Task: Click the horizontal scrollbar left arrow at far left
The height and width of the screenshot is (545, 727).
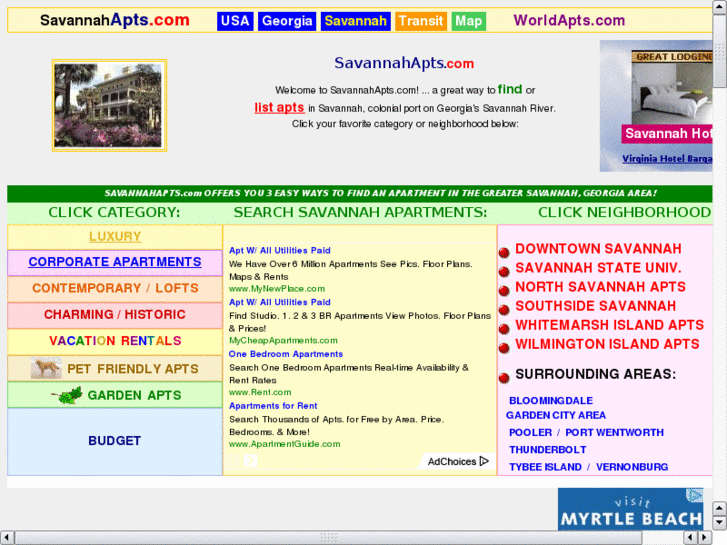Action: point(7,538)
